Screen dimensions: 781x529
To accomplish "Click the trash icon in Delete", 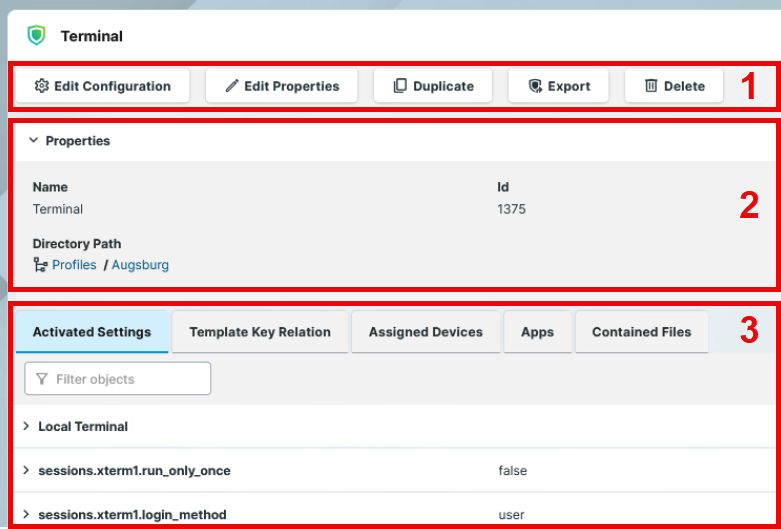I will tap(651, 86).
